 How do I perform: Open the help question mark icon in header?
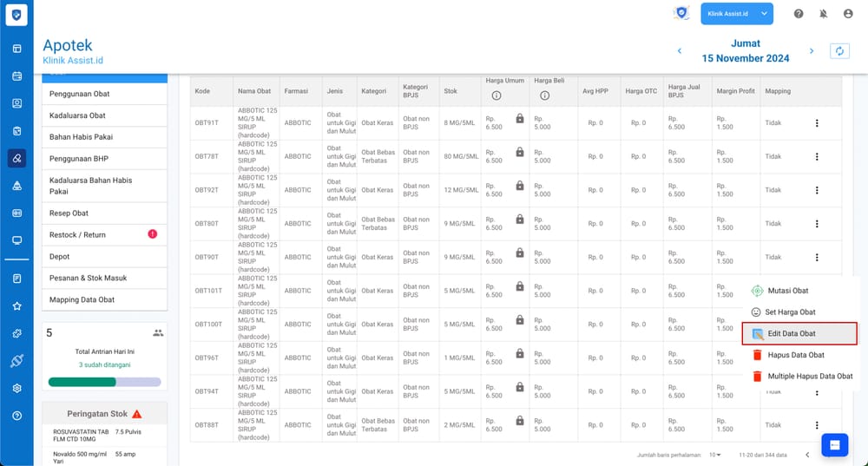799,14
